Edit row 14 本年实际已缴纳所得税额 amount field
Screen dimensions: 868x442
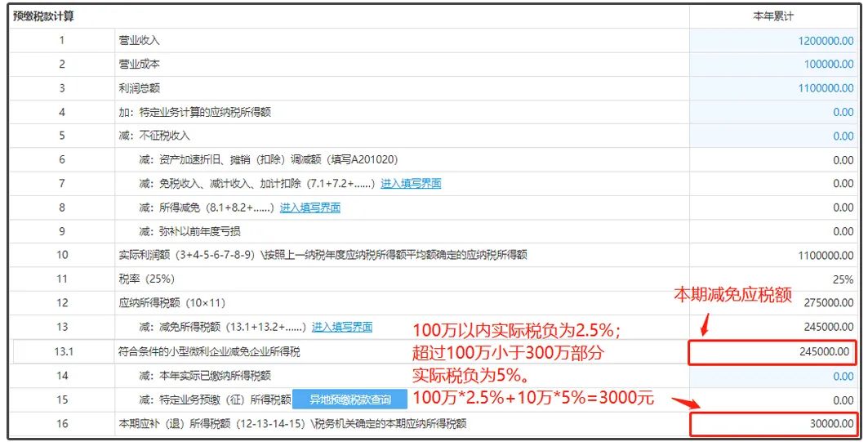[773, 376]
